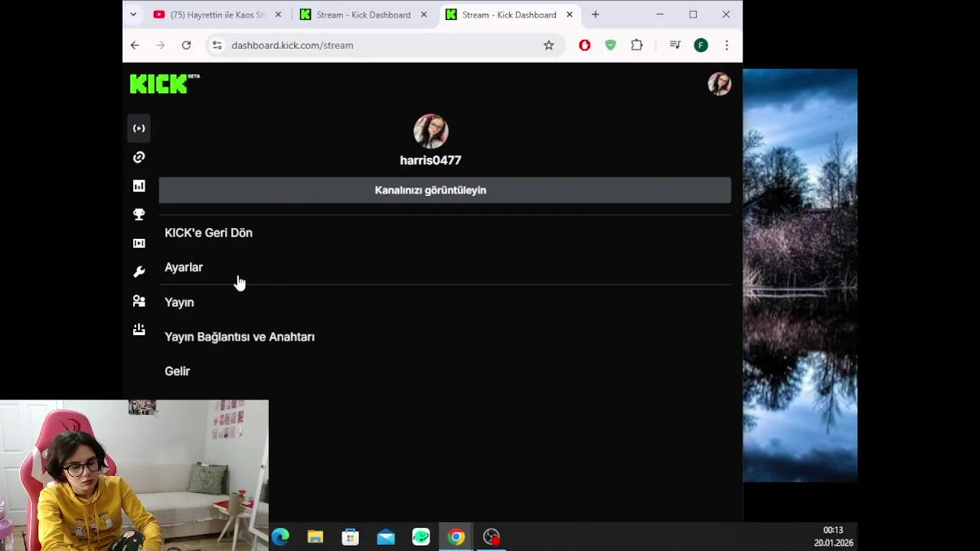Image resolution: width=980 pixels, height=551 pixels.
Task: Open Mail app from taskbar
Action: [x=386, y=536]
